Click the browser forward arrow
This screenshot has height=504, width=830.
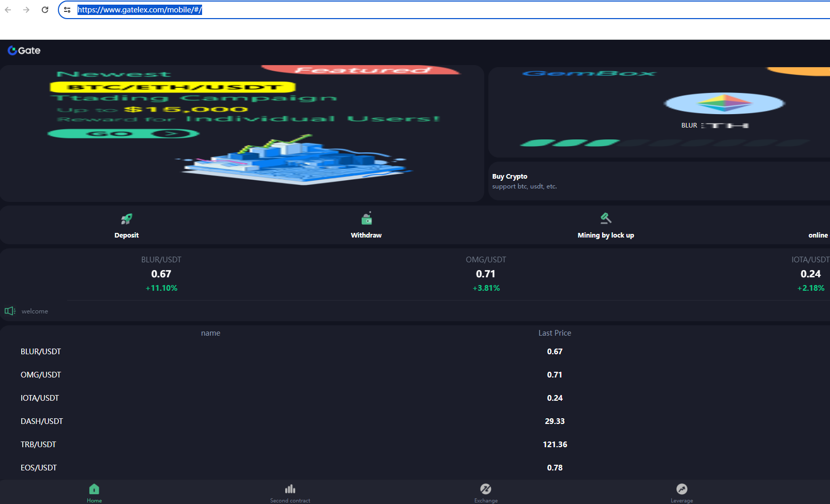coord(26,10)
